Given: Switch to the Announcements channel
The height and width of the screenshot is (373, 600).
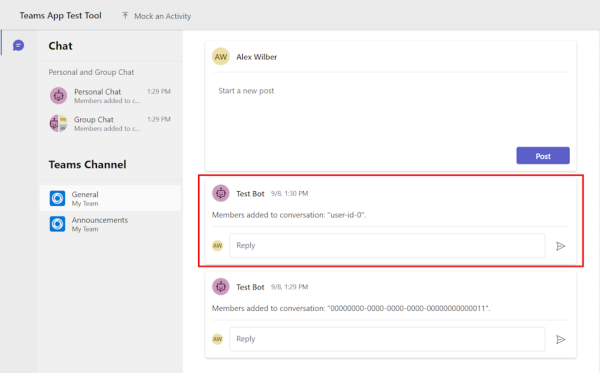Looking at the screenshot, I should [110, 224].
